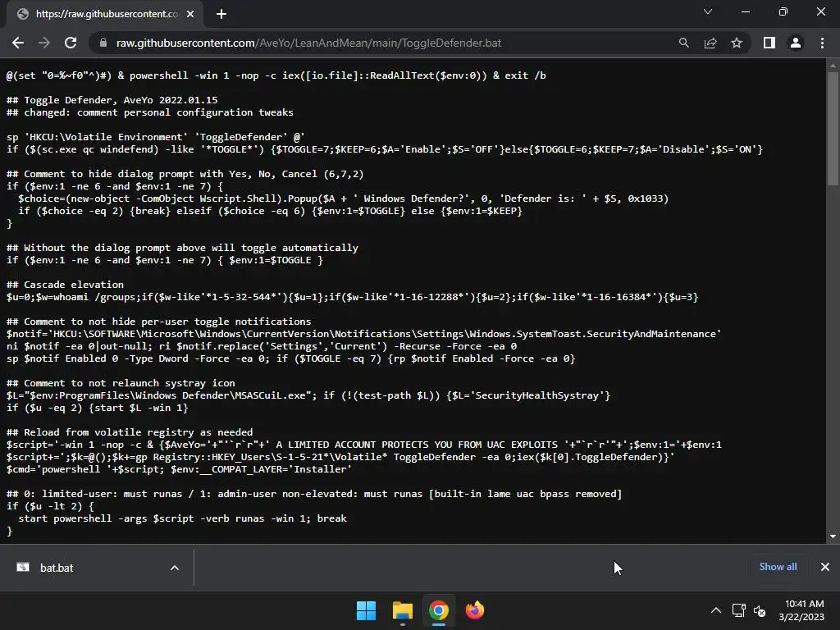Share this page using share icon
This screenshot has height=630, width=840.
[x=710, y=43]
